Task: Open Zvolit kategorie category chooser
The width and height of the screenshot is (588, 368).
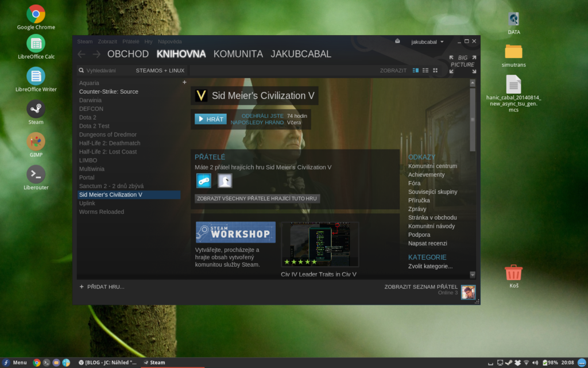Action: pos(430,266)
